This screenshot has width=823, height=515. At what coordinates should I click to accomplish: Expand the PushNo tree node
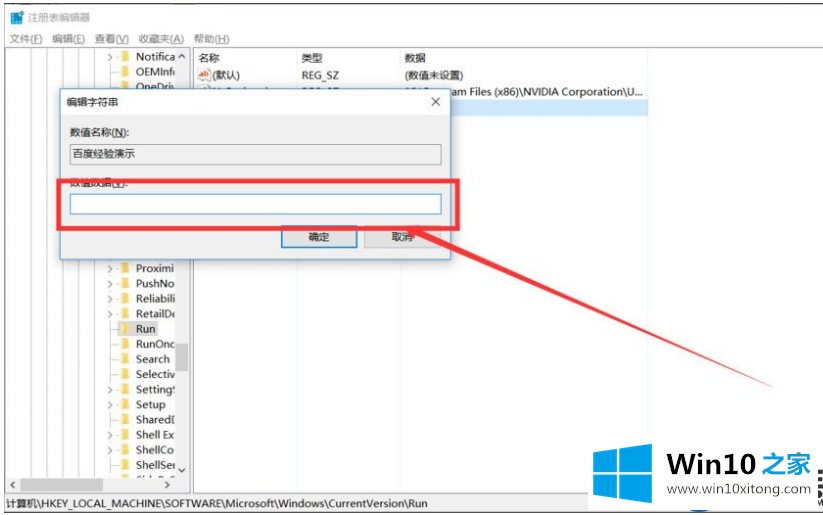(x=110, y=283)
